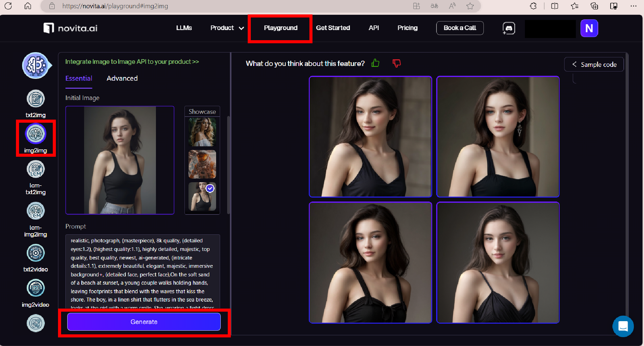Open the lcm-img2img tool
This screenshot has height=346, width=644.
point(36,211)
